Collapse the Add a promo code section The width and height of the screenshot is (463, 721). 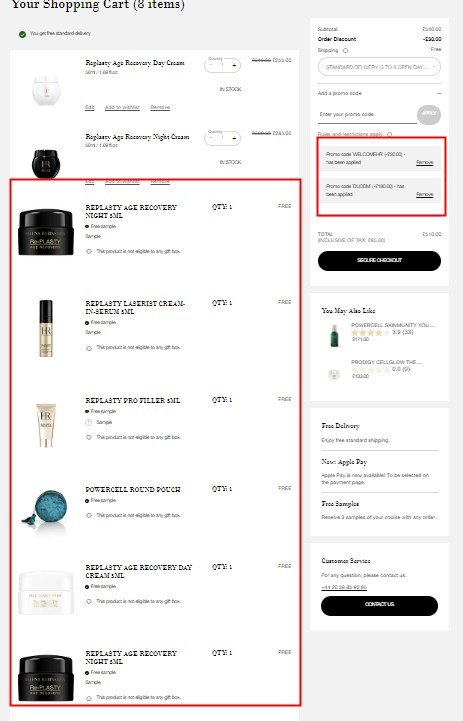click(439, 93)
